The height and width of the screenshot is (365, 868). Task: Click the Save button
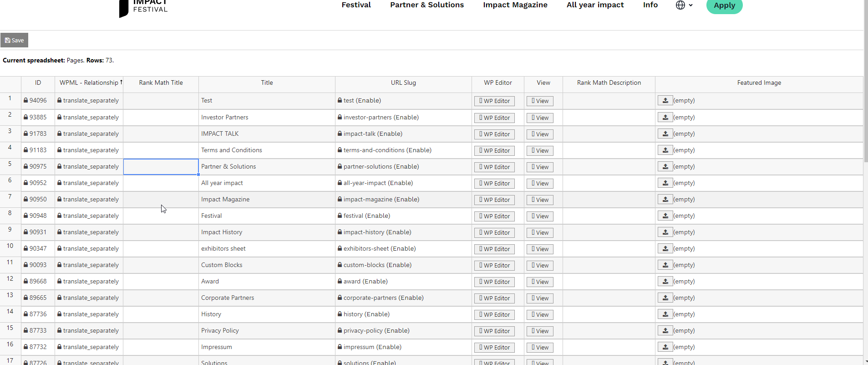pos(15,40)
